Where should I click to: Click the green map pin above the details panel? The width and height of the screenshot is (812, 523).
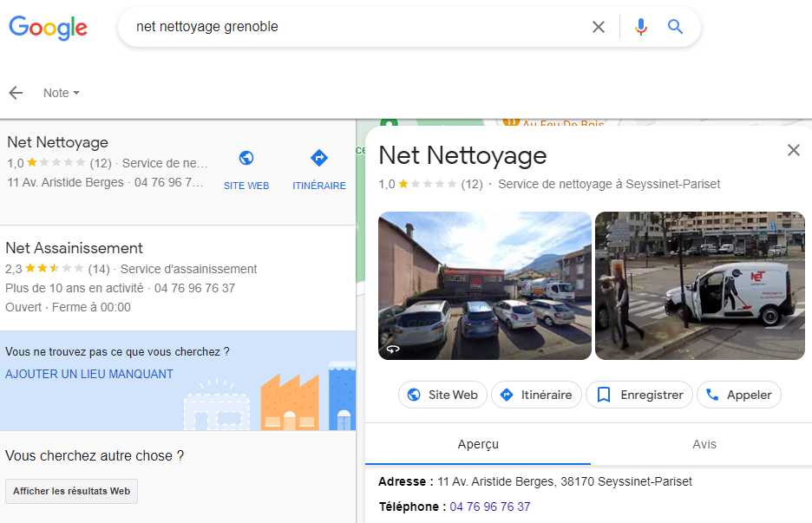(389, 123)
